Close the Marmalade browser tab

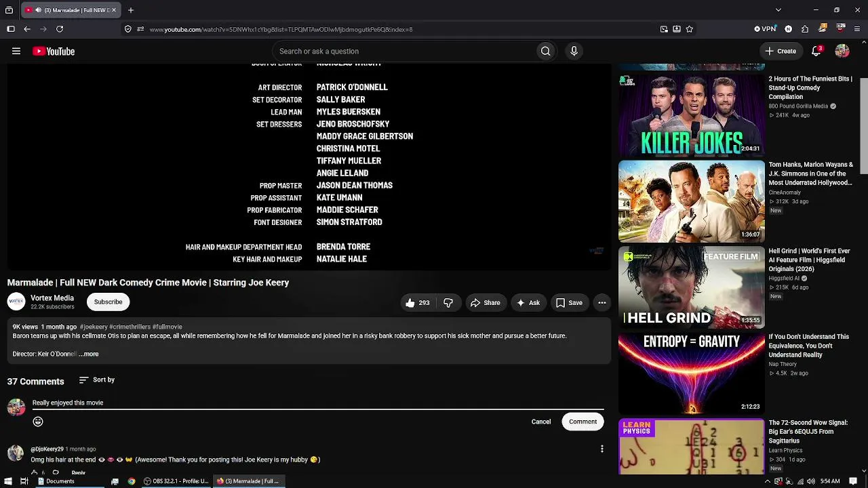[114, 10]
